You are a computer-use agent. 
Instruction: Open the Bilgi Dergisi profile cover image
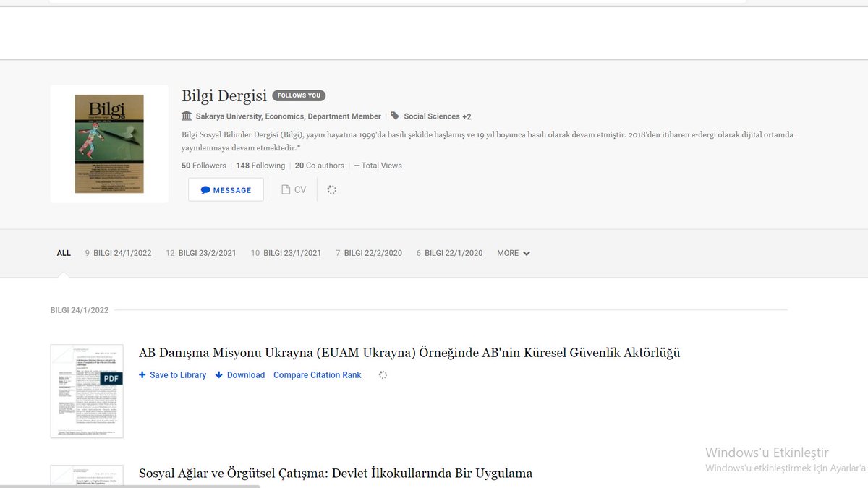coord(109,144)
